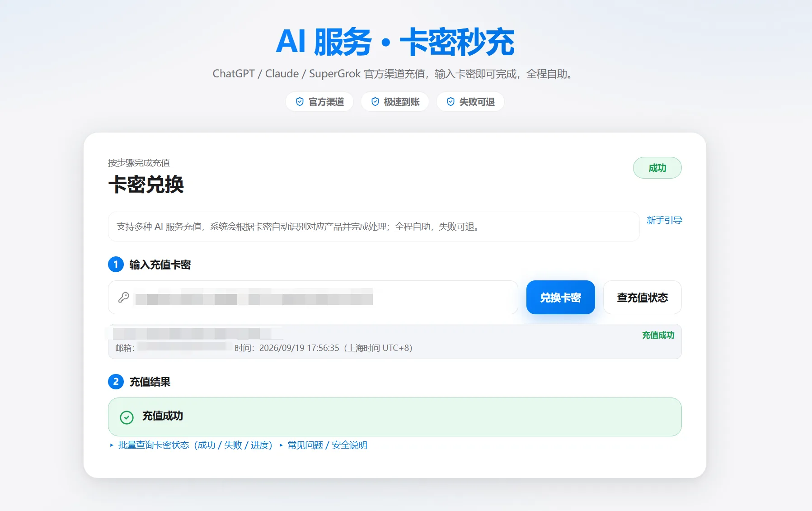Click the 极速到账 shield icon
Screen dimensions: 812x511
pyautogui.click(x=375, y=102)
